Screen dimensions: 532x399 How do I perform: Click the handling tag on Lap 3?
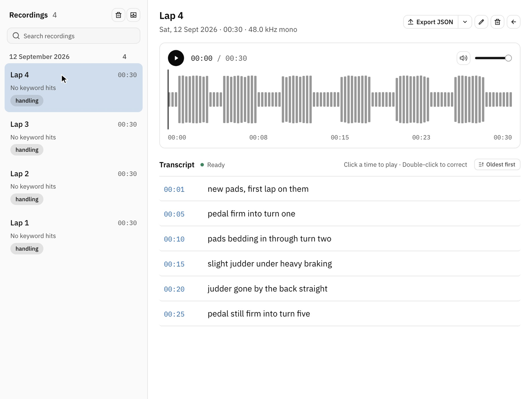(27, 150)
